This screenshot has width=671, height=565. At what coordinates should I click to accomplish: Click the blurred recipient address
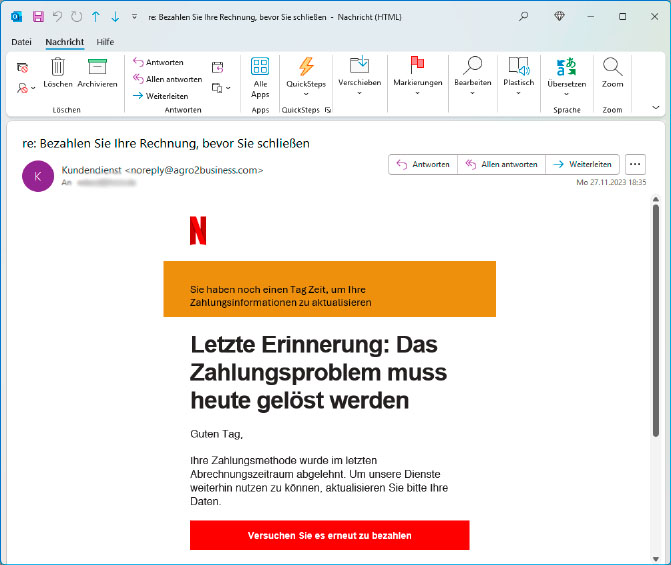(x=106, y=183)
